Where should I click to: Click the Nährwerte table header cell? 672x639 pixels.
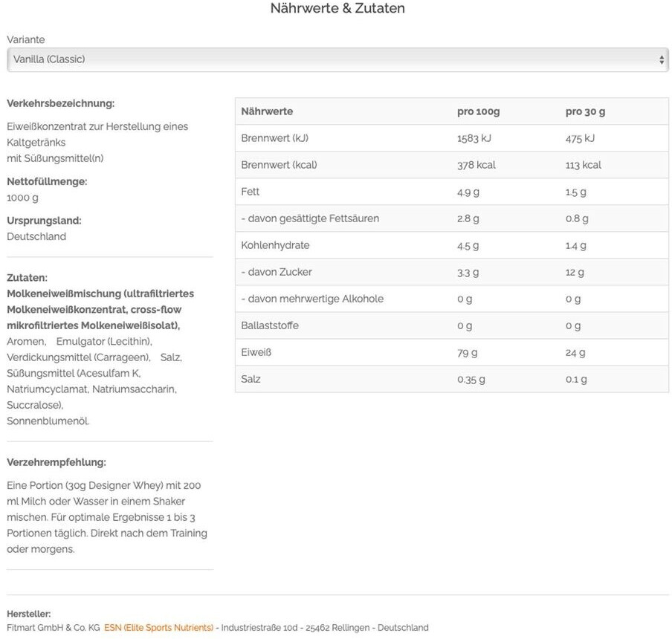click(x=267, y=111)
